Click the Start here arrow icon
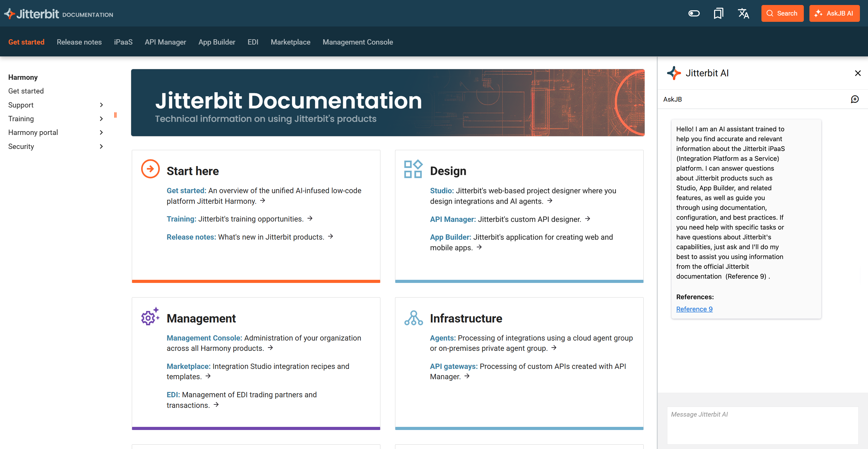The width and height of the screenshot is (868, 449). (150, 169)
